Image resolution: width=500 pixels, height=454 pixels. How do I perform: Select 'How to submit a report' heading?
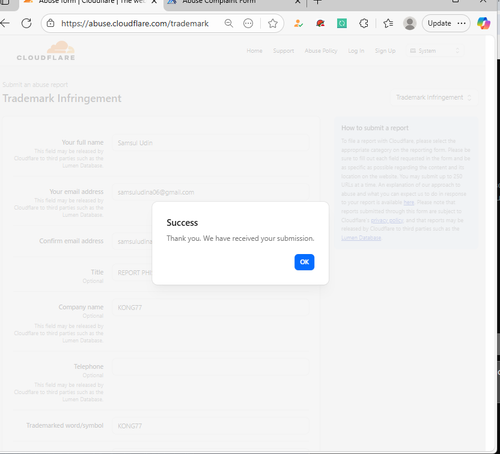[x=375, y=128]
